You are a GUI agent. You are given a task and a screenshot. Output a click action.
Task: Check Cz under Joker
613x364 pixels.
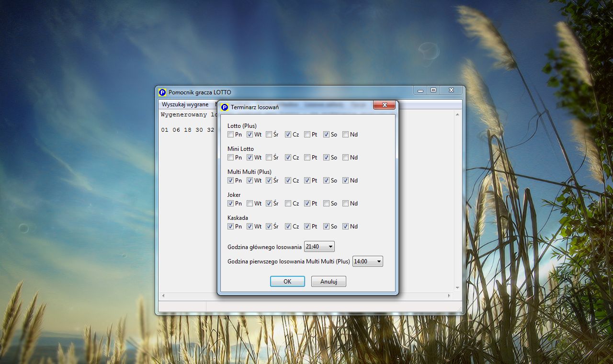[288, 204]
